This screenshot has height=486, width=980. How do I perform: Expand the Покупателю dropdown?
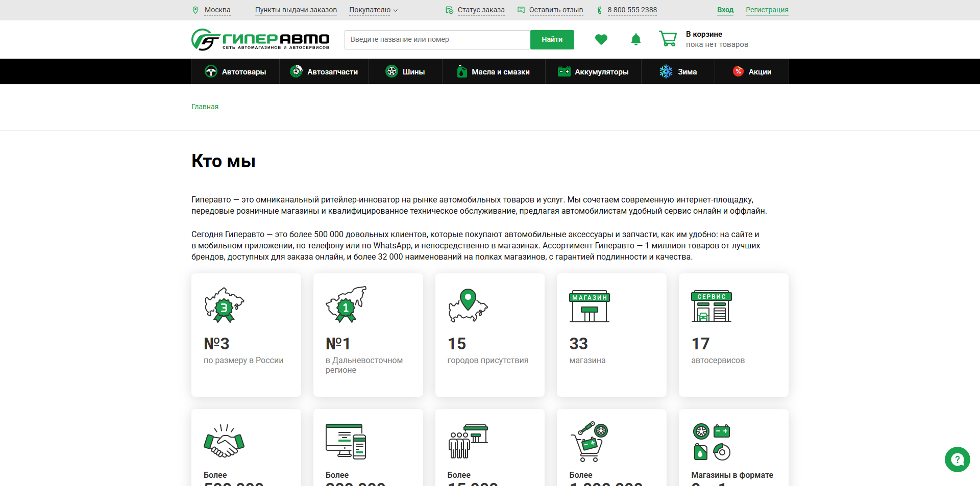point(373,10)
